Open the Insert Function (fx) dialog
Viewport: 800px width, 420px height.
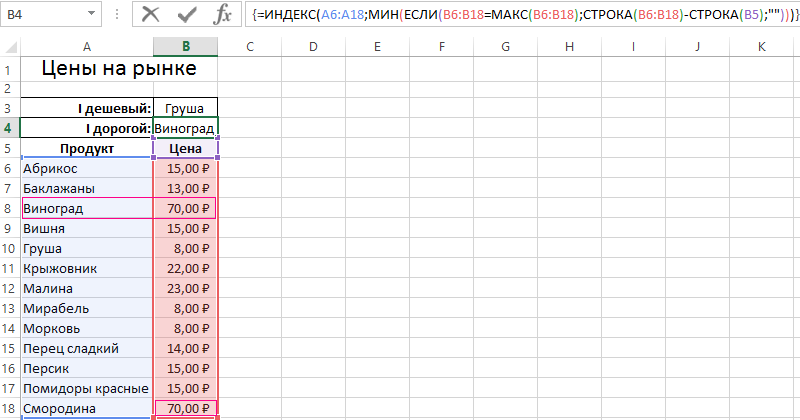[225, 14]
